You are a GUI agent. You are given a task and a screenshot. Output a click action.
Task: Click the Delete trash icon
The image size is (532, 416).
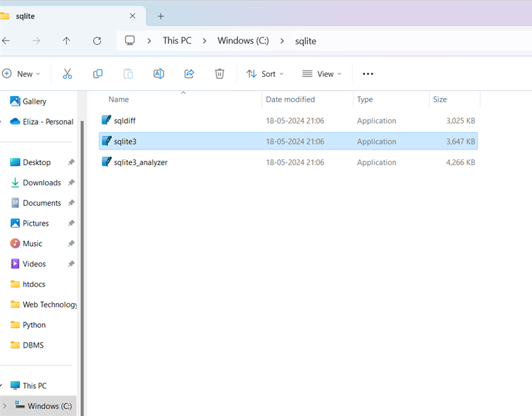coord(220,74)
